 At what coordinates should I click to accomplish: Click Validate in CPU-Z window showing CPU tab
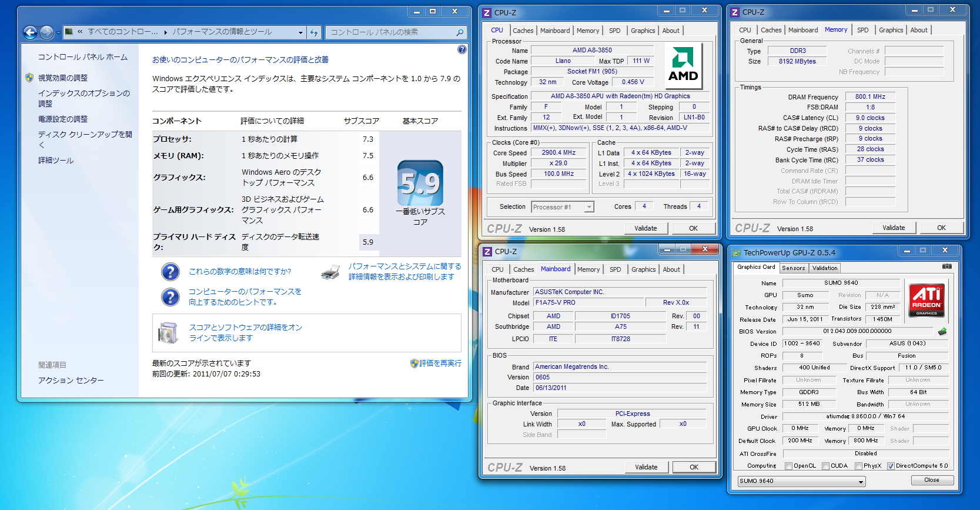(x=645, y=228)
